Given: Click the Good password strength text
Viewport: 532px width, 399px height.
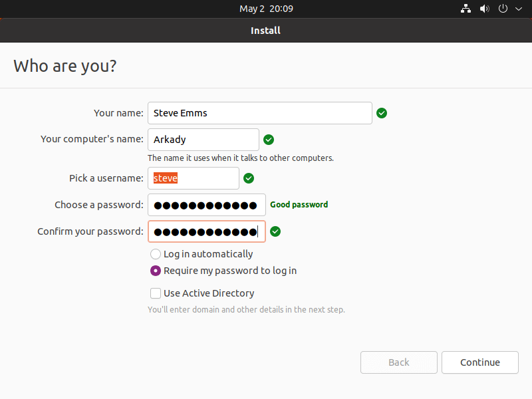Looking at the screenshot, I should click(299, 205).
